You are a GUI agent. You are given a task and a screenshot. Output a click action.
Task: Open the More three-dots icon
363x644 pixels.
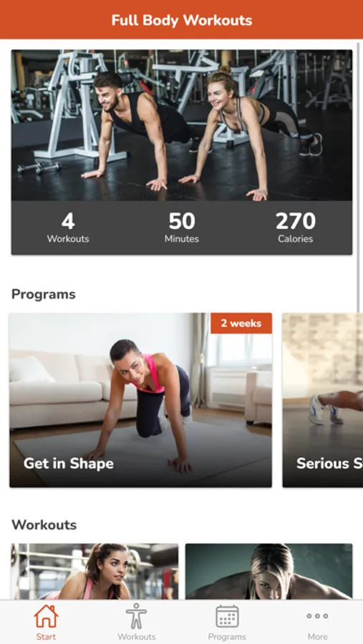pos(317,616)
